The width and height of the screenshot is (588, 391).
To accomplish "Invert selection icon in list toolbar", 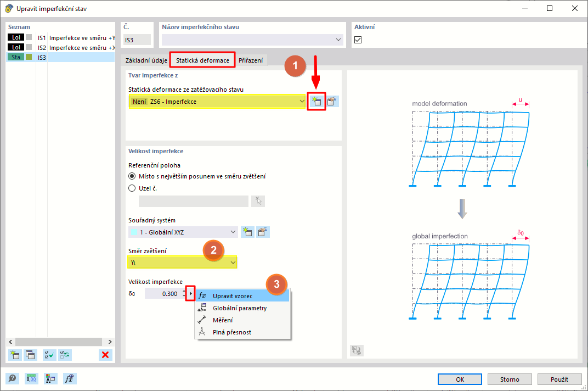I will click(65, 355).
